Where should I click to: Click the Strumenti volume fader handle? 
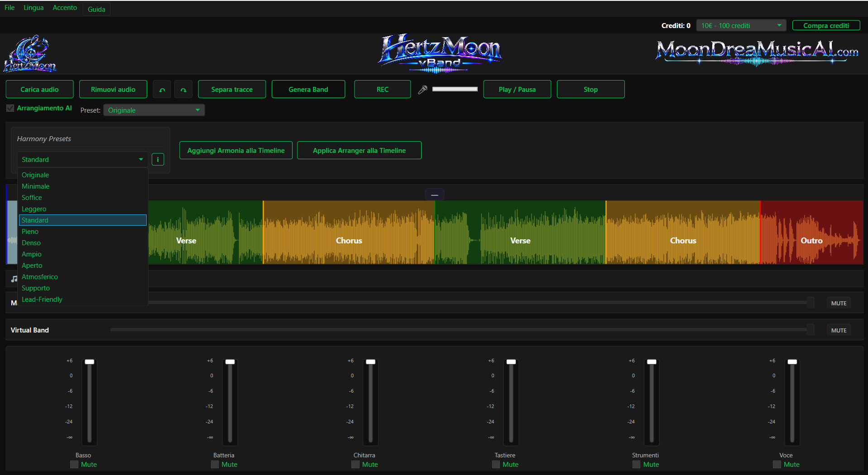(652, 362)
